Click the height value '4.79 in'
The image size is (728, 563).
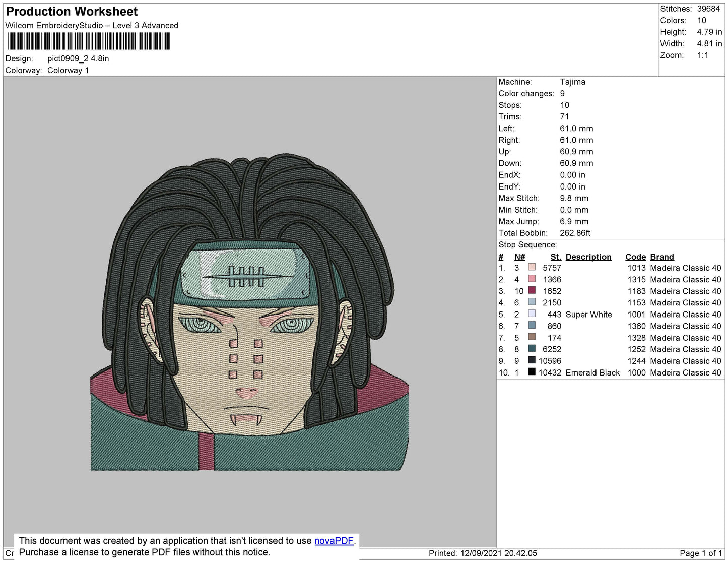[x=709, y=32]
